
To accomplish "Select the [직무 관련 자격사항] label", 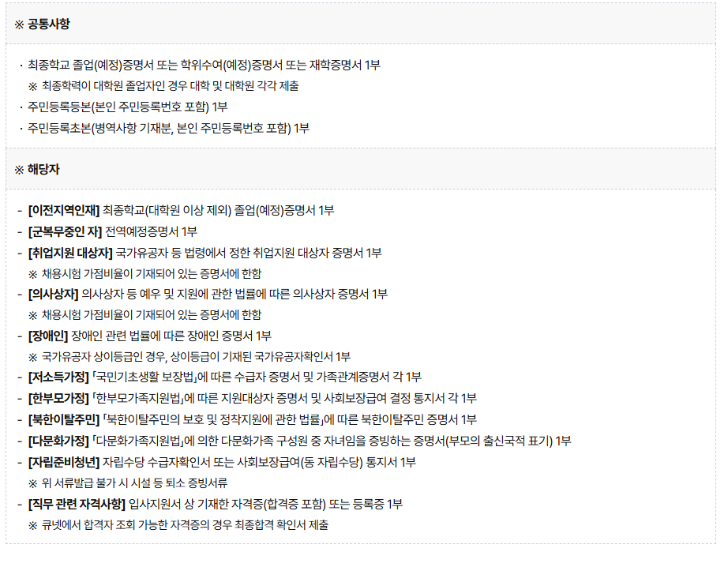I will click(x=76, y=503).
